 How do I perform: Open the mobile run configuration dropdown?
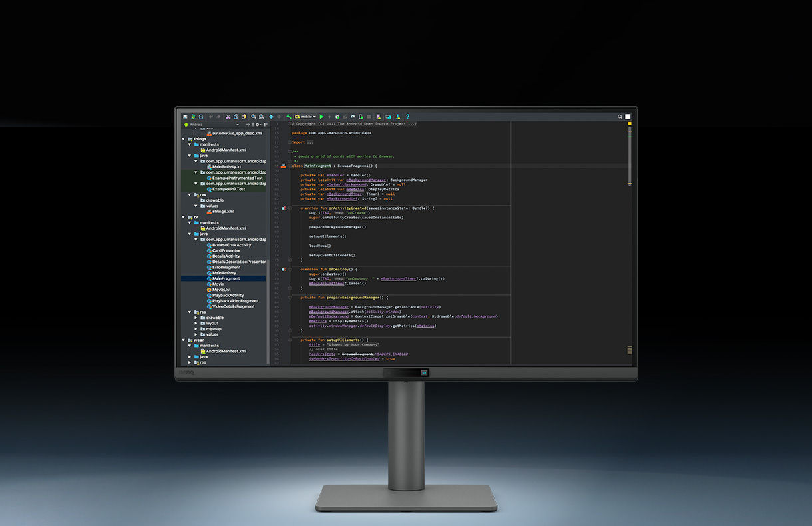click(305, 117)
